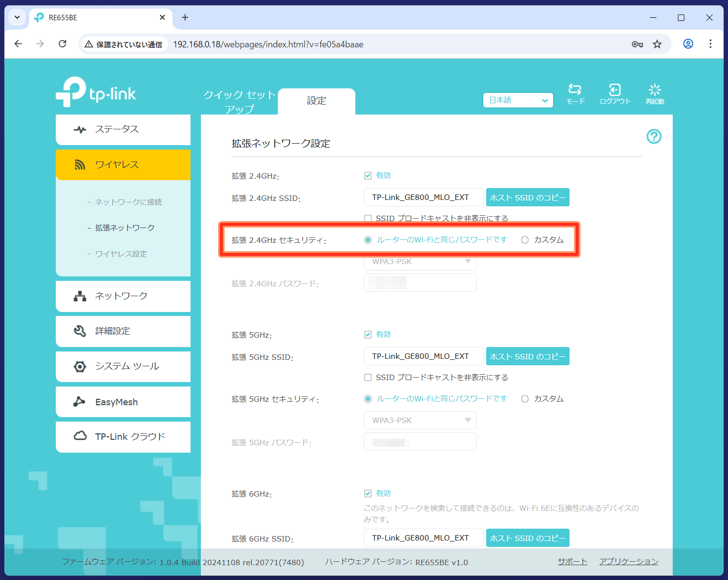The image size is (728, 580).
Task: Click the 保護されていない通信 security warning
Action: (x=123, y=44)
